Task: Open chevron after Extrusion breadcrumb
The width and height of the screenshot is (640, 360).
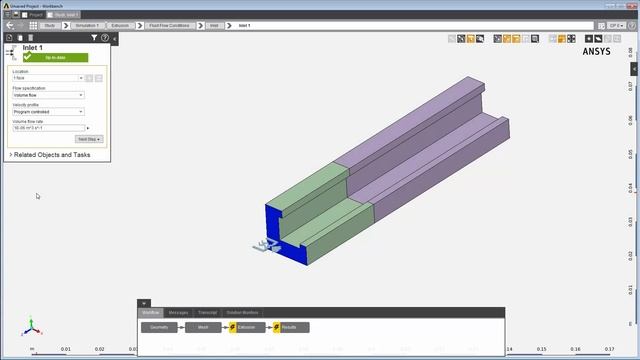Action: click(140, 25)
